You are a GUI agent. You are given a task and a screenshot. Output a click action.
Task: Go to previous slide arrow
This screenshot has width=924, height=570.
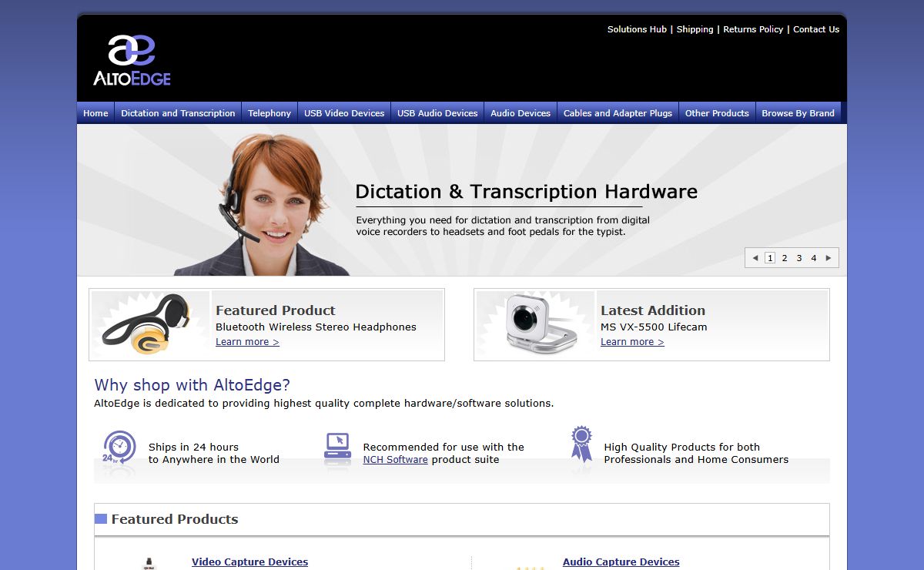[755, 258]
